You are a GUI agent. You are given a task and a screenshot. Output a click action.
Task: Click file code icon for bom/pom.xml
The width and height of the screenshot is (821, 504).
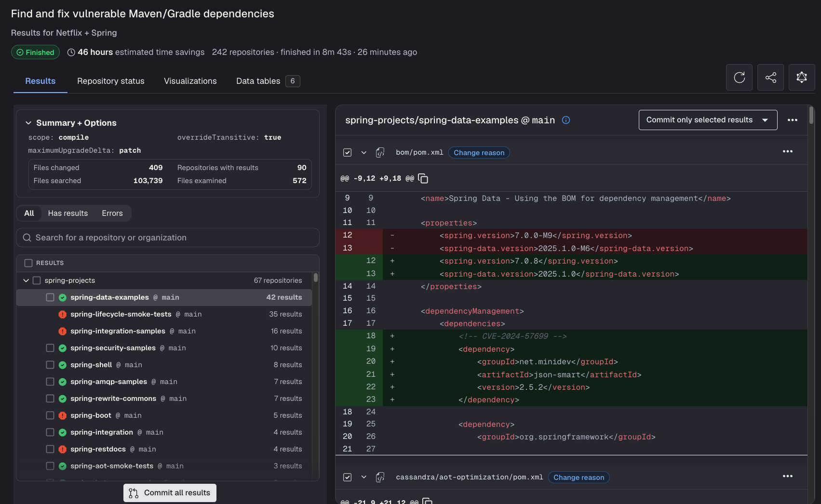pos(380,152)
